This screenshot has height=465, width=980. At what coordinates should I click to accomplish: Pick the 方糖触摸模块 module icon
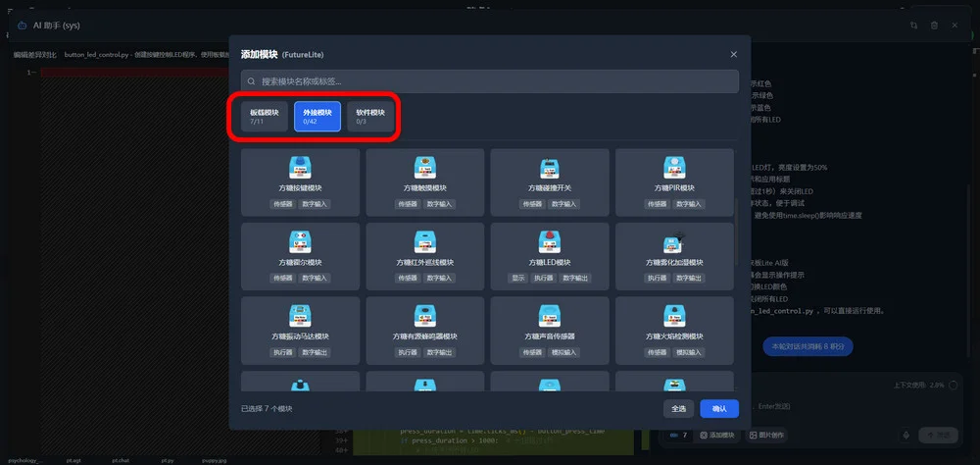424,168
